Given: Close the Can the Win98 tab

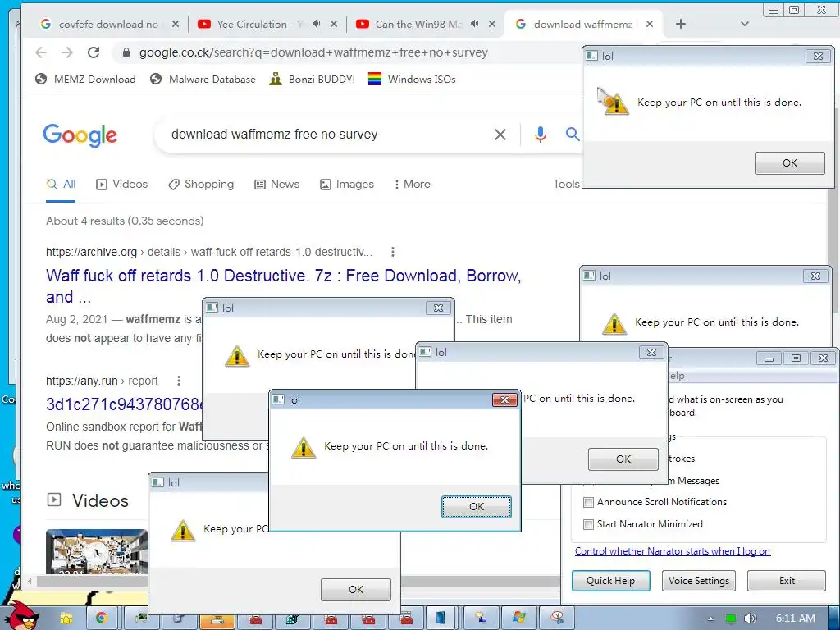Looking at the screenshot, I should click(492, 24).
